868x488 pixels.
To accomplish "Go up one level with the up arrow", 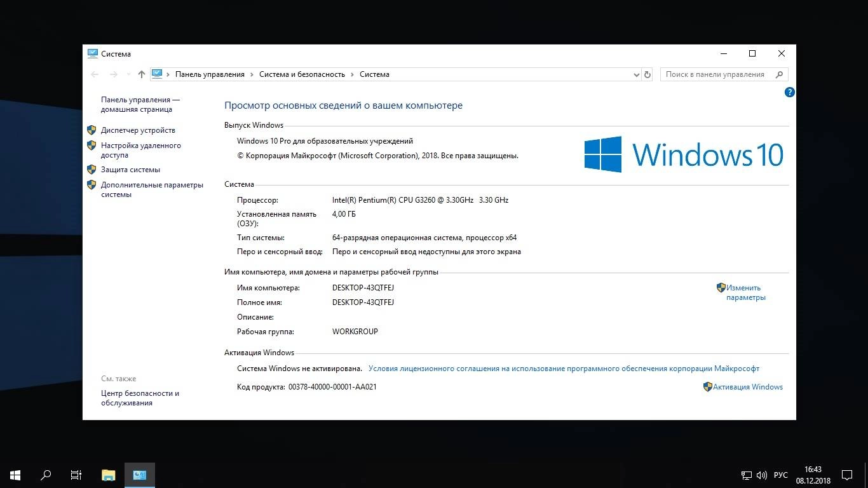I will [141, 74].
